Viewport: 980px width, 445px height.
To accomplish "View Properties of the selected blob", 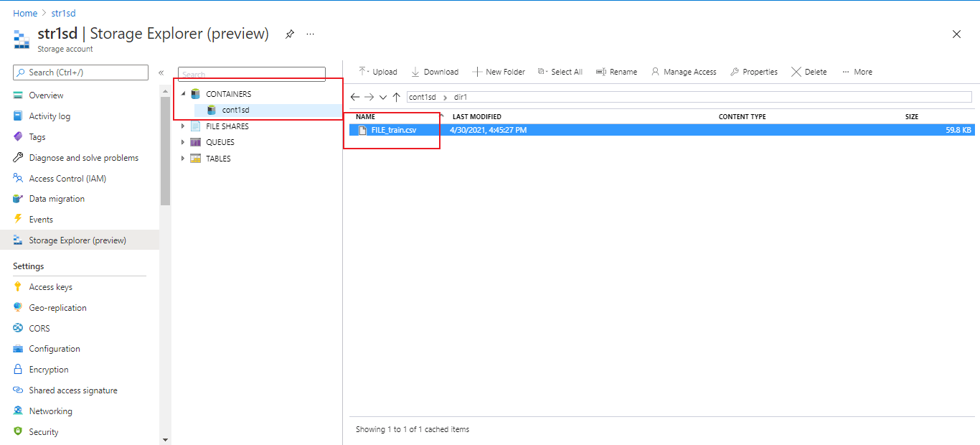I will [754, 71].
